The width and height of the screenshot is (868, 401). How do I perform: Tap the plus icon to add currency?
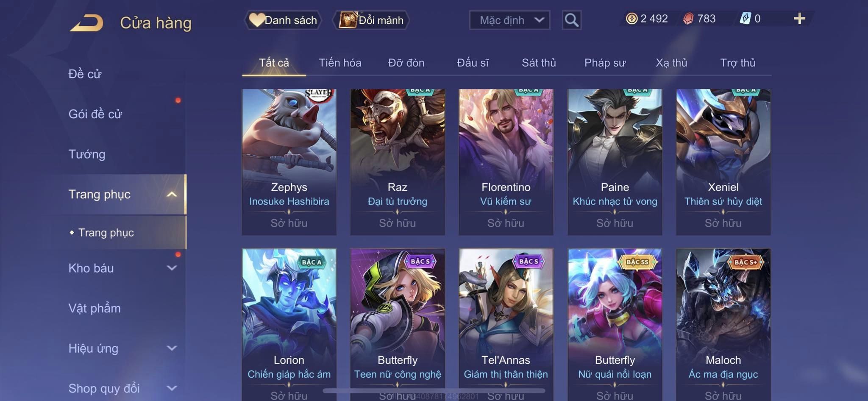799,19
